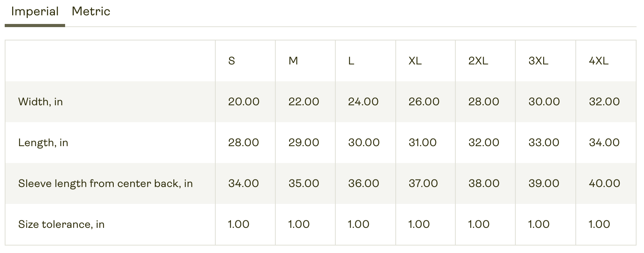The width and height of the screenshot is (644, 253).
Task: Select the Imperial tab
Action: pos(35,12)
